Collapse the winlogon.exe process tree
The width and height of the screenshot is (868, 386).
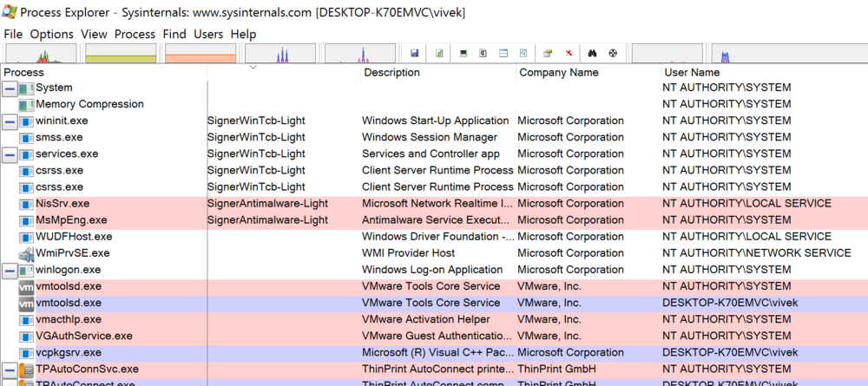(10, 270)
